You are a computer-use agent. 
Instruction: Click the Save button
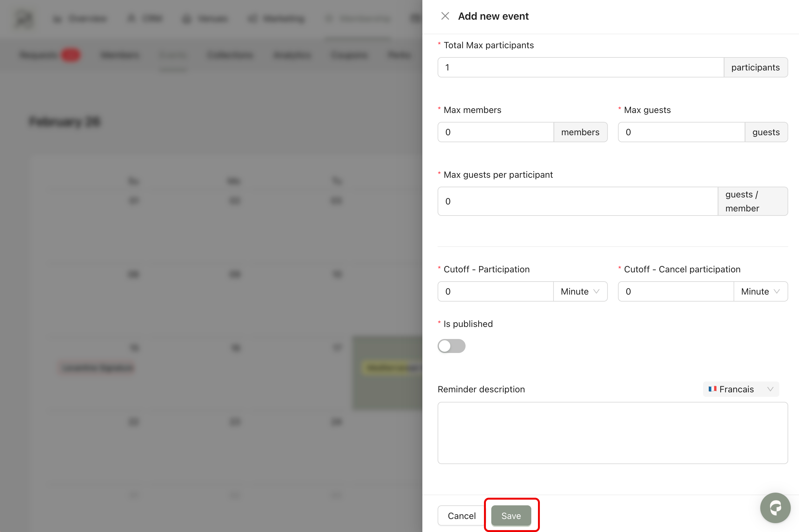click(x=511, y=515)
